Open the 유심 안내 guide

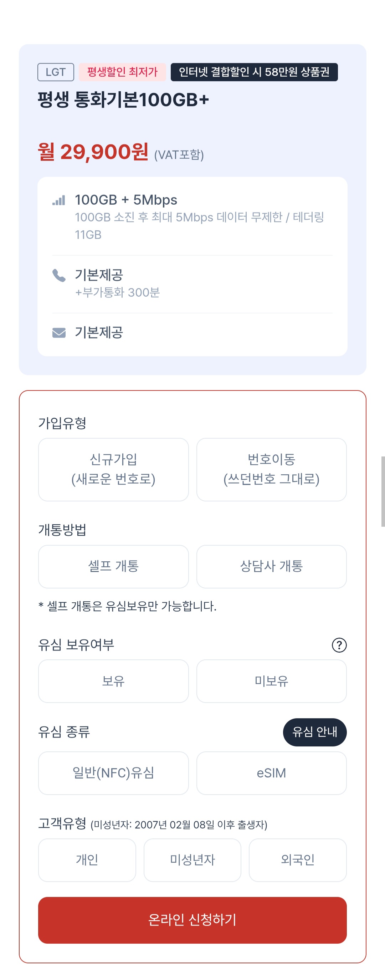(315, 731)
